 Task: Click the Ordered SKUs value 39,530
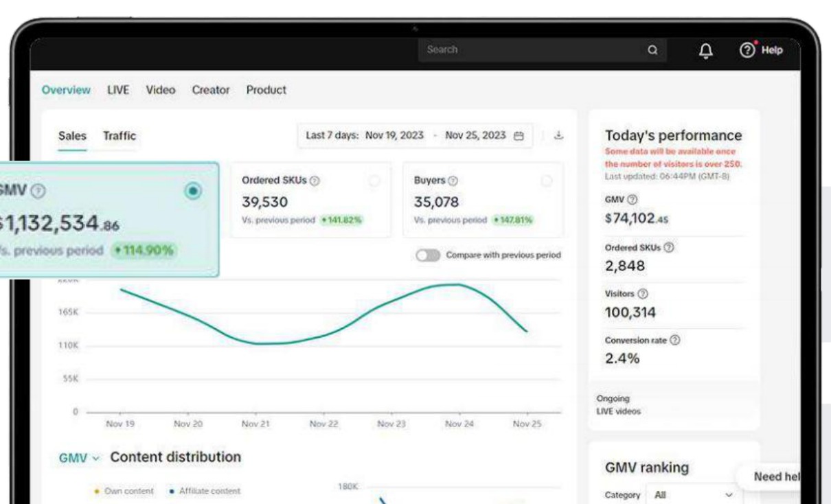(x=265, y=202)
